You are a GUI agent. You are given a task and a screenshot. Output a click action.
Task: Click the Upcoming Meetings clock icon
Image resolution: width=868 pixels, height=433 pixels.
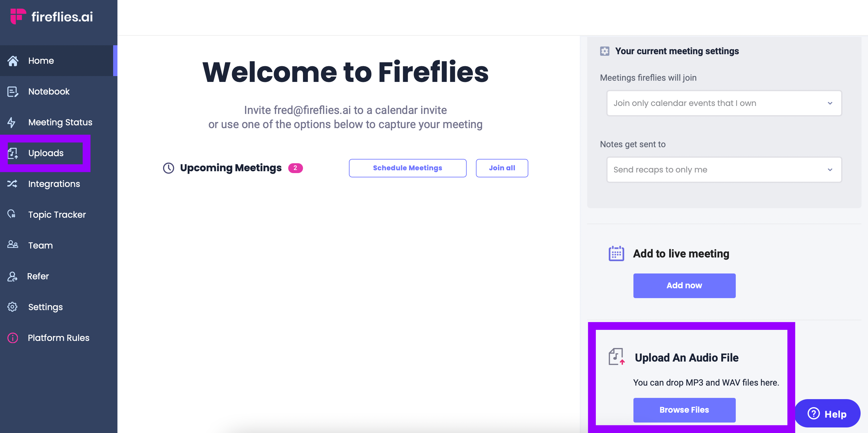tap(168, 168)
